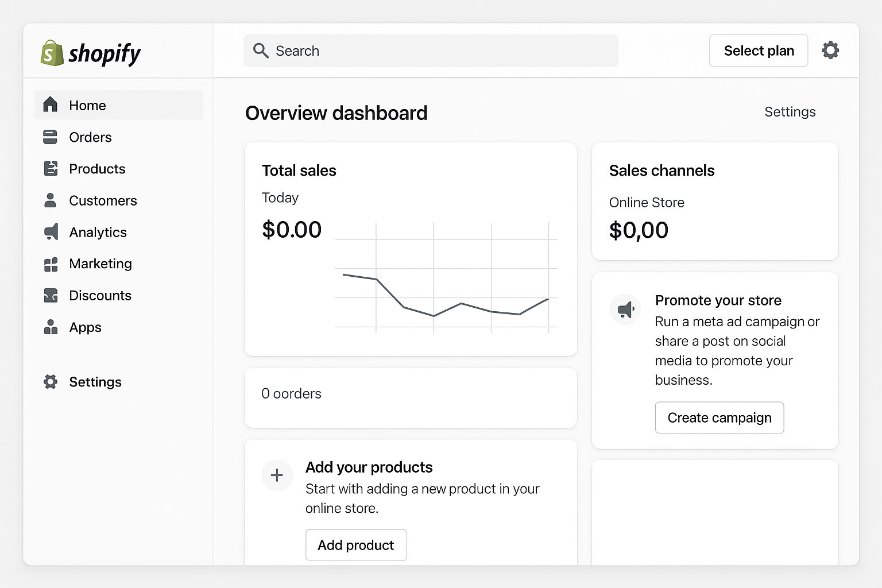
Task: Open the Settings link beside Overview dashboard
Action: point(790,112)
